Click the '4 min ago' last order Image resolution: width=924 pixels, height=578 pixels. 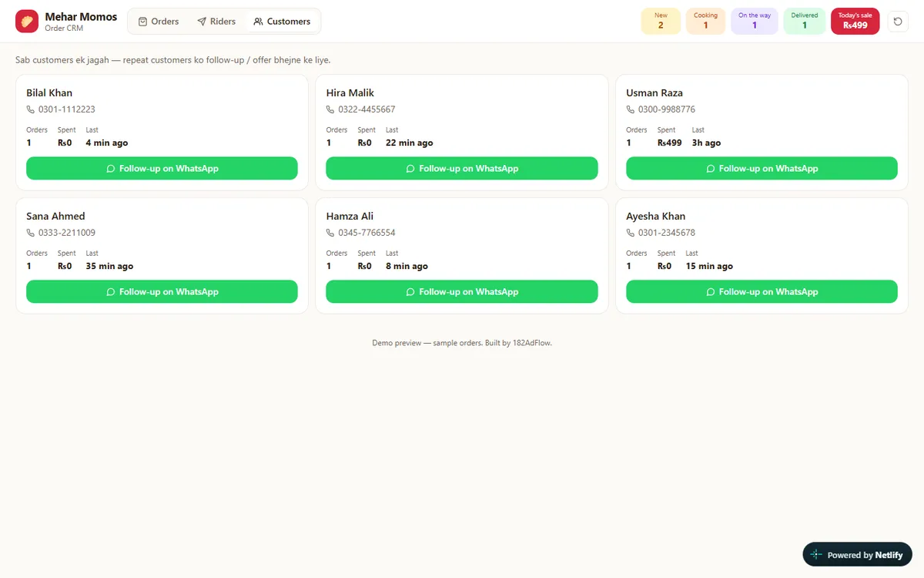pyautogui.click(x=107, y=143)
